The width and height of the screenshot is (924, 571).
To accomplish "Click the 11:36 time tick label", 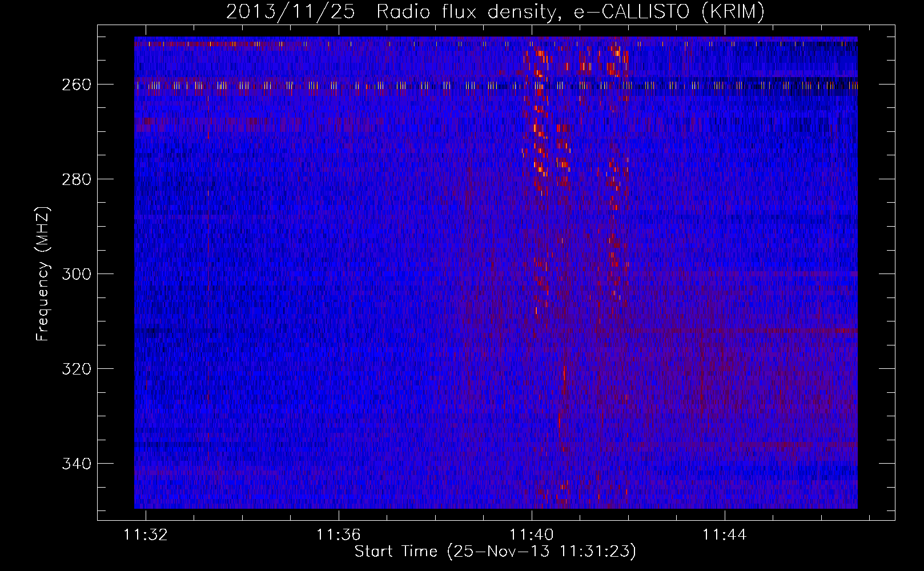I will (x=339, y=535).
